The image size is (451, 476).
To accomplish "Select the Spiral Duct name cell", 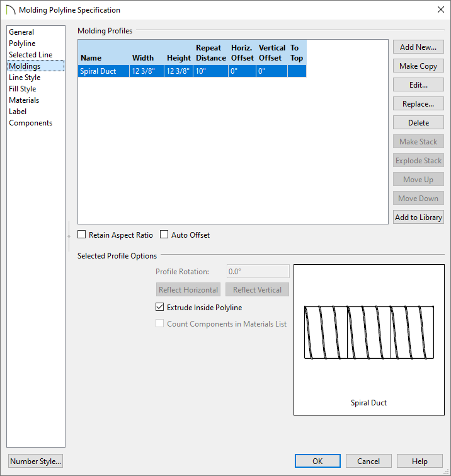I will click(103, 71).
